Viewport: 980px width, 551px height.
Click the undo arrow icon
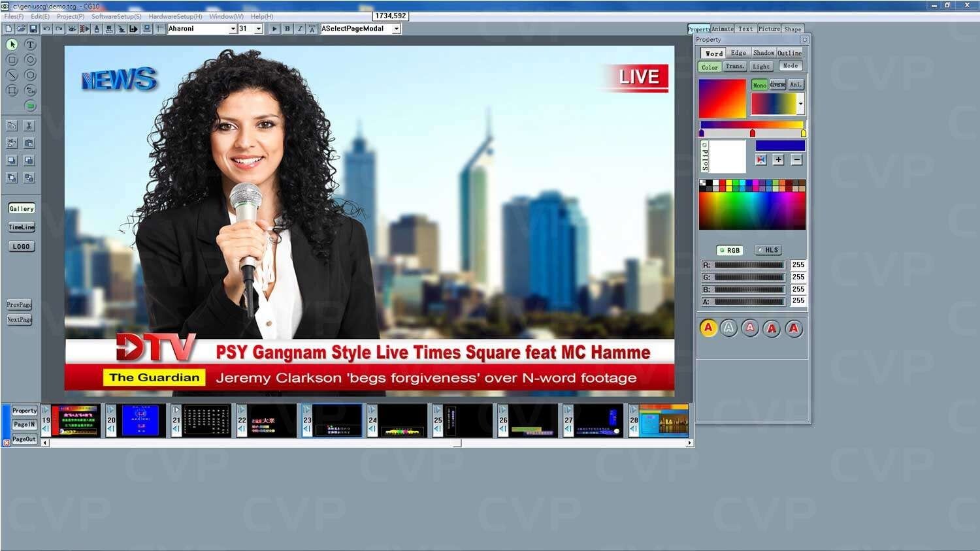click(x=46, y=29)
